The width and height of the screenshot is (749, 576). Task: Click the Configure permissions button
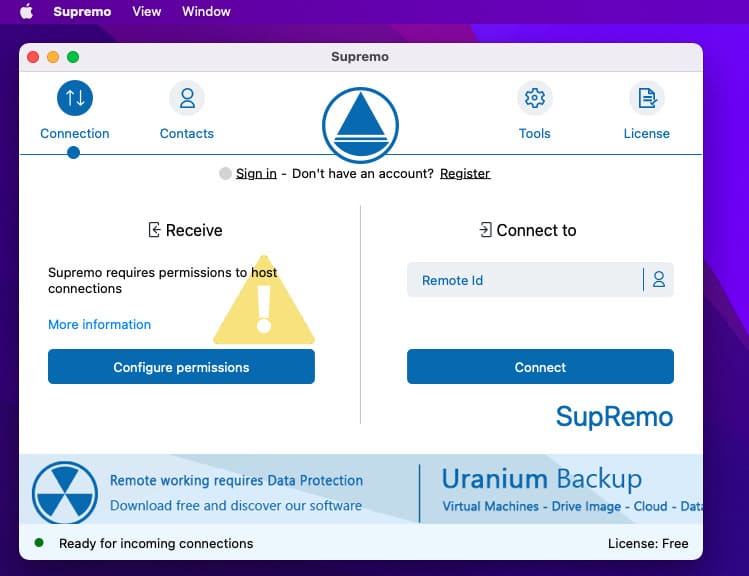click(182, 367)
